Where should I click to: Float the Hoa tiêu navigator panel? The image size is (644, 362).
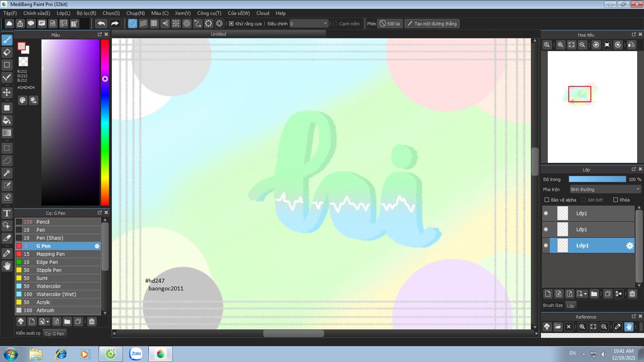633,35
